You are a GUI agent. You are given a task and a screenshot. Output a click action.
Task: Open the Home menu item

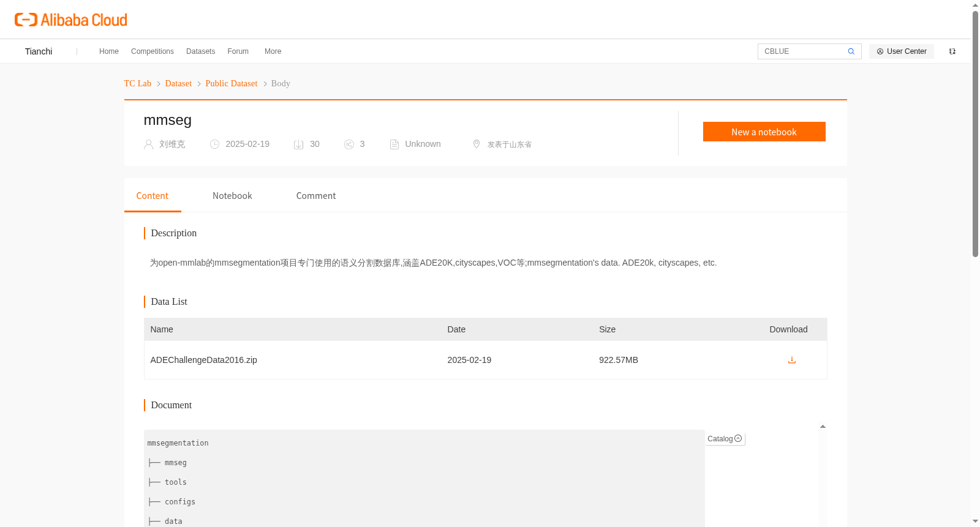click(109, 51)
